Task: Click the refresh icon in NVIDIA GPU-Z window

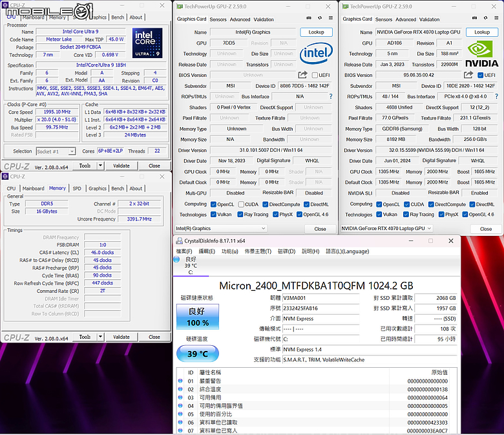Action: [485, 18]
